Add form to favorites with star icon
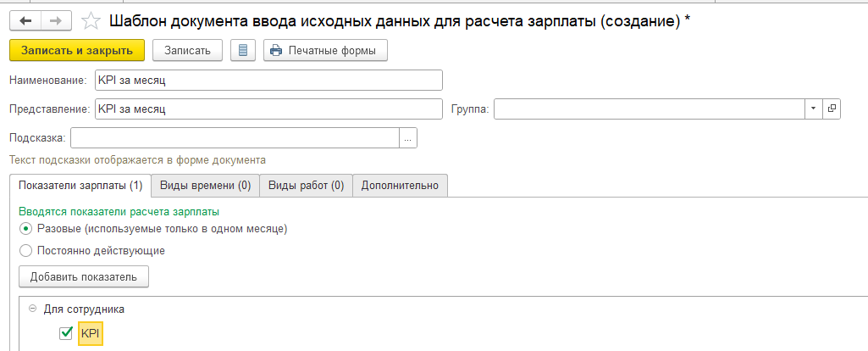This screenshot has width=868, height=351. tap(91, 20)
